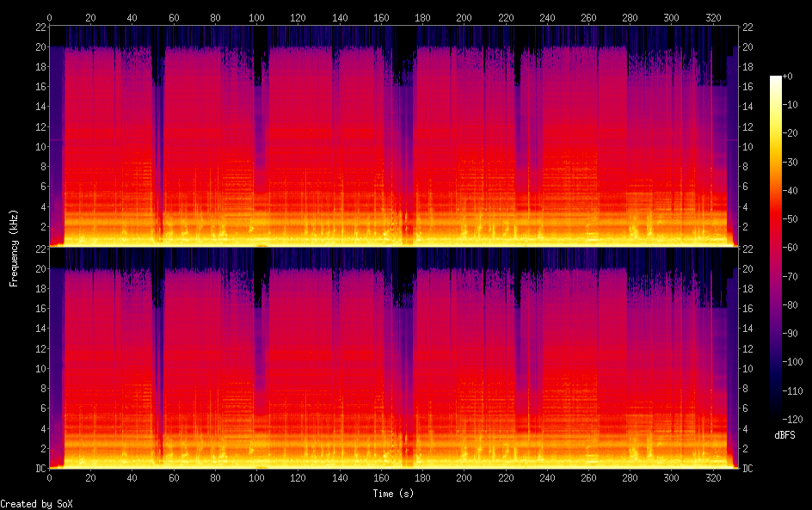Viewport: 812px width, 510px height.
Task: Click the 22 kHz label at upper channel's top-left
Action: 39,27
